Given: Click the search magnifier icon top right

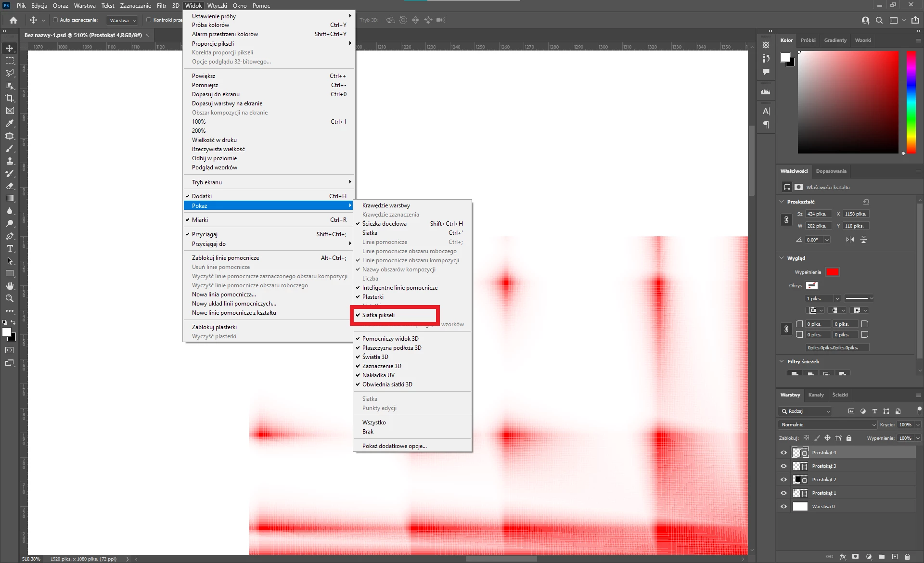Looking at the screenshot, I should pos(879,20).
